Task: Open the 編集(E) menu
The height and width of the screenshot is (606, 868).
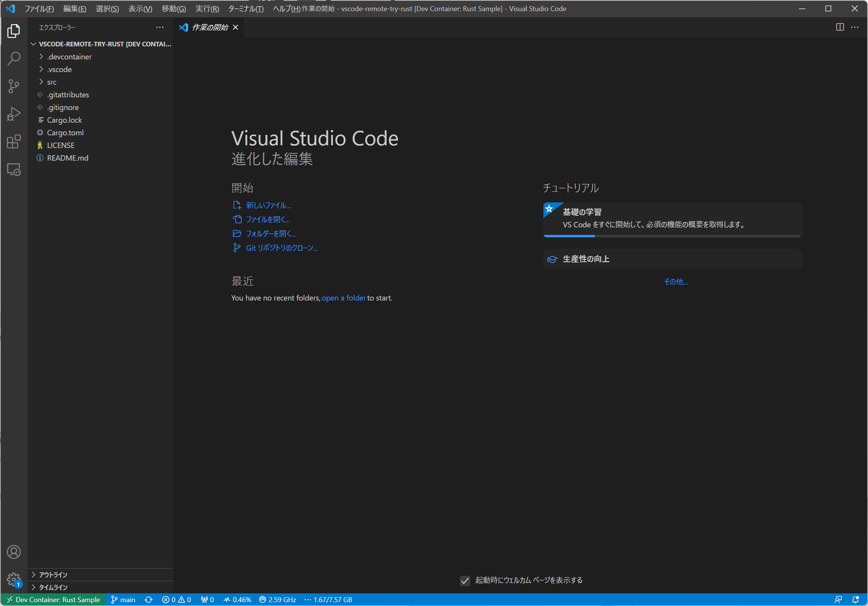Action: pos(75,8)
